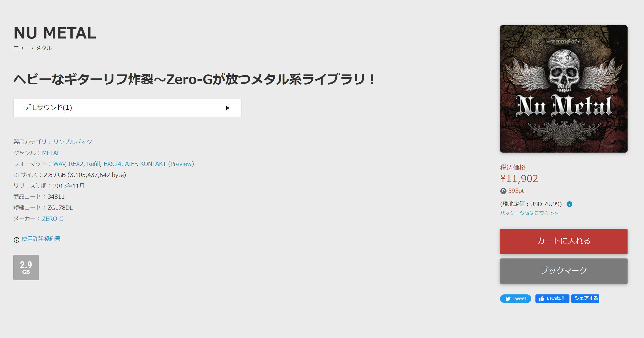Open the ZERO-G maker link
This screenshot has width=644, height=338.
tap(53, 219)
